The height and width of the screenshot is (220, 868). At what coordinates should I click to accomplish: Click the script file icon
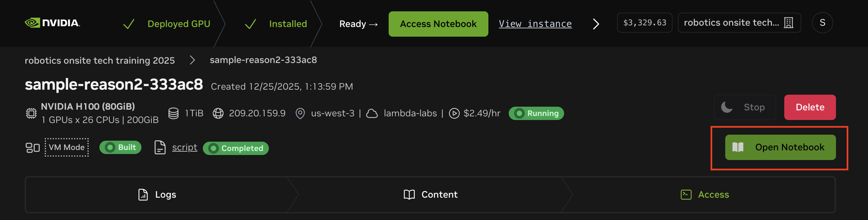160,148
